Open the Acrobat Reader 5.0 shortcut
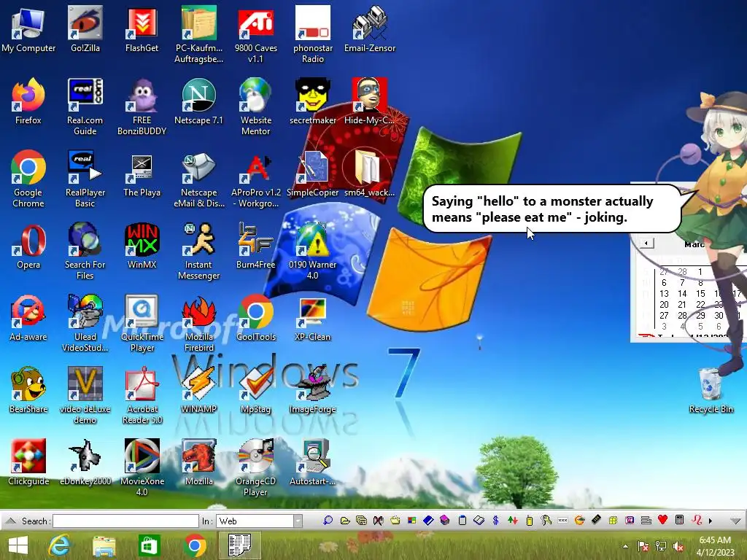 [x=142, y=396]
